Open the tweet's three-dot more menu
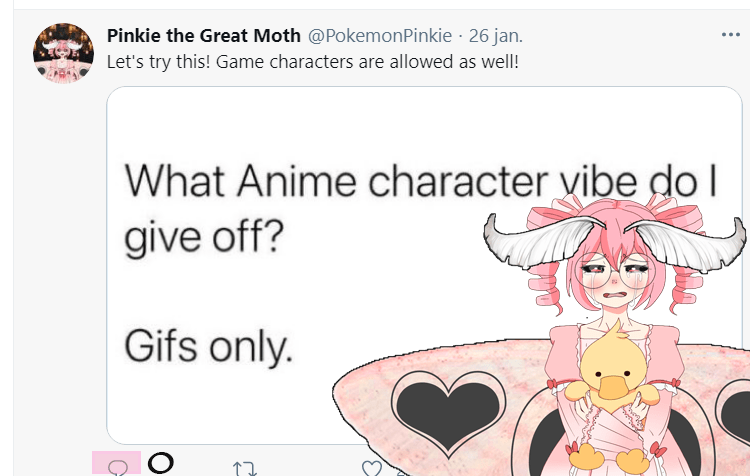This screenshot has width=750, height=476. [730, 35]
